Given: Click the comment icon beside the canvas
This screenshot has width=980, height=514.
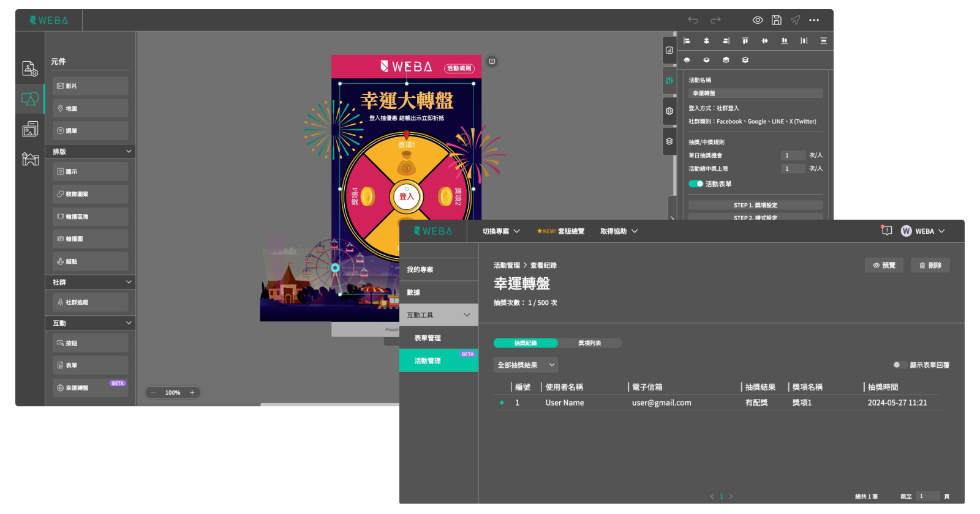Looking at the screenshot, I should tap(492, 61).
